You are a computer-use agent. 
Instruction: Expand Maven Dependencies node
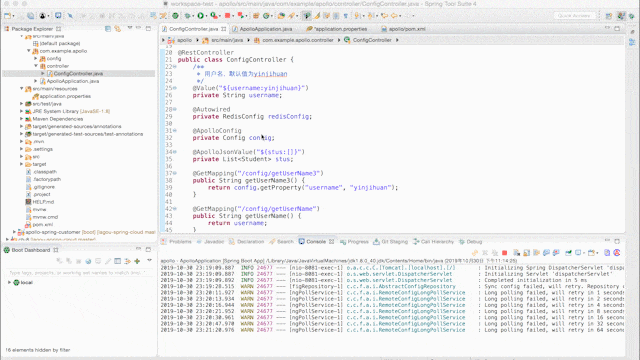21,119
